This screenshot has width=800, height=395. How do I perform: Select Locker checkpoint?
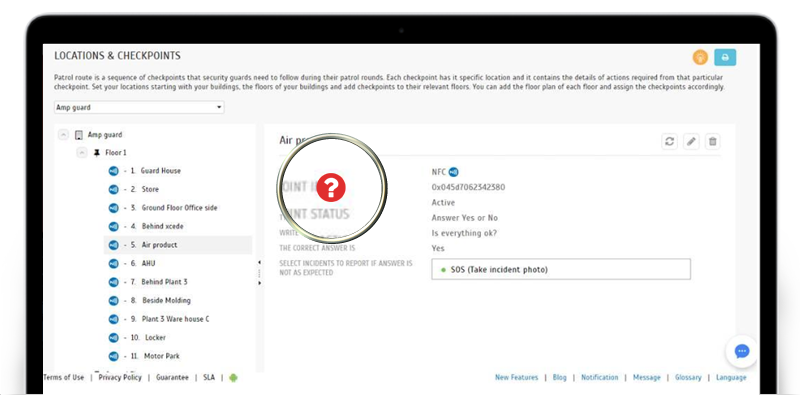[x=155, y=337]
